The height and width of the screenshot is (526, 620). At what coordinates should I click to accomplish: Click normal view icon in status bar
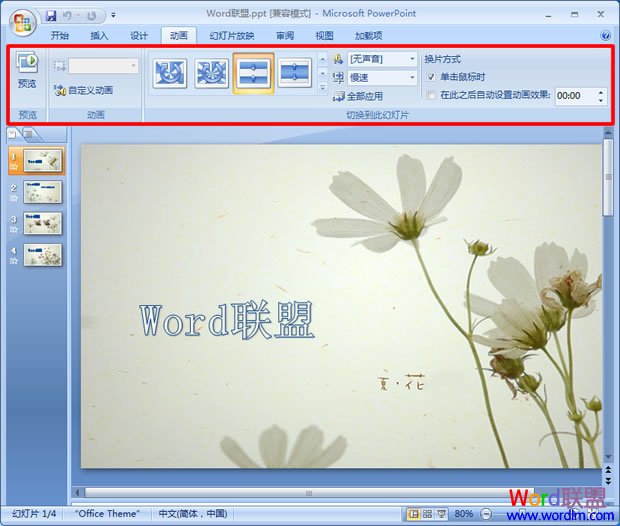coord(414,513)
